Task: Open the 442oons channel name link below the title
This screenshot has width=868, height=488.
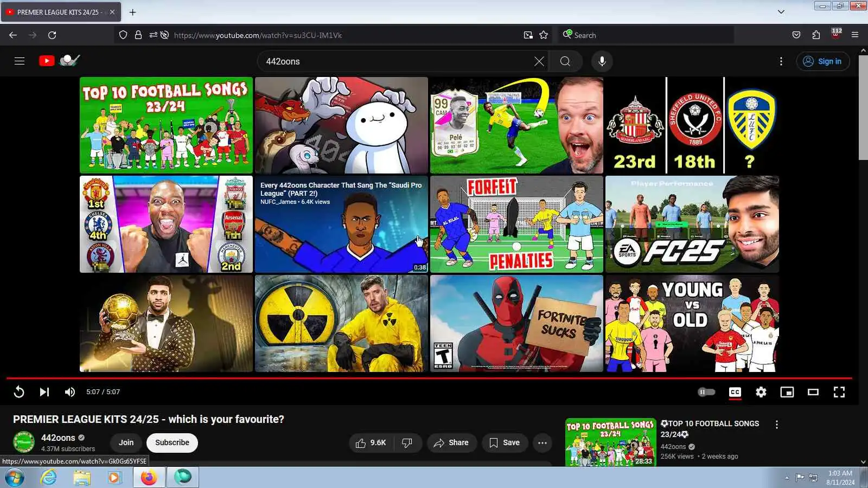Action: [58, 438]
